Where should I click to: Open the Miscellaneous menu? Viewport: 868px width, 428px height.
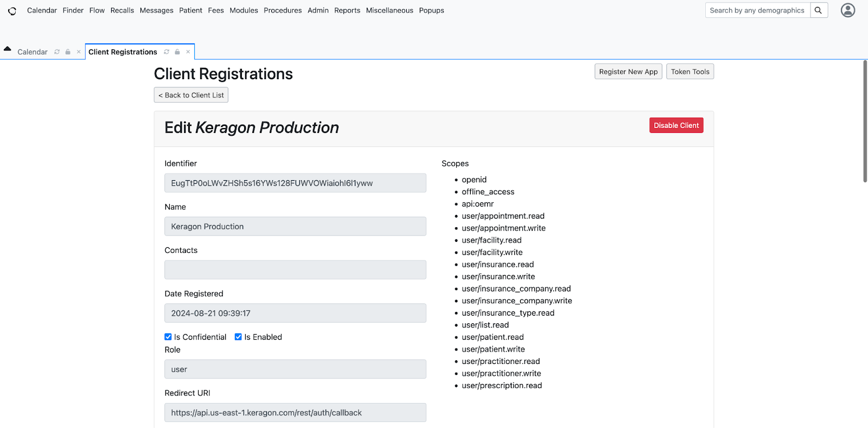[390, 10]
